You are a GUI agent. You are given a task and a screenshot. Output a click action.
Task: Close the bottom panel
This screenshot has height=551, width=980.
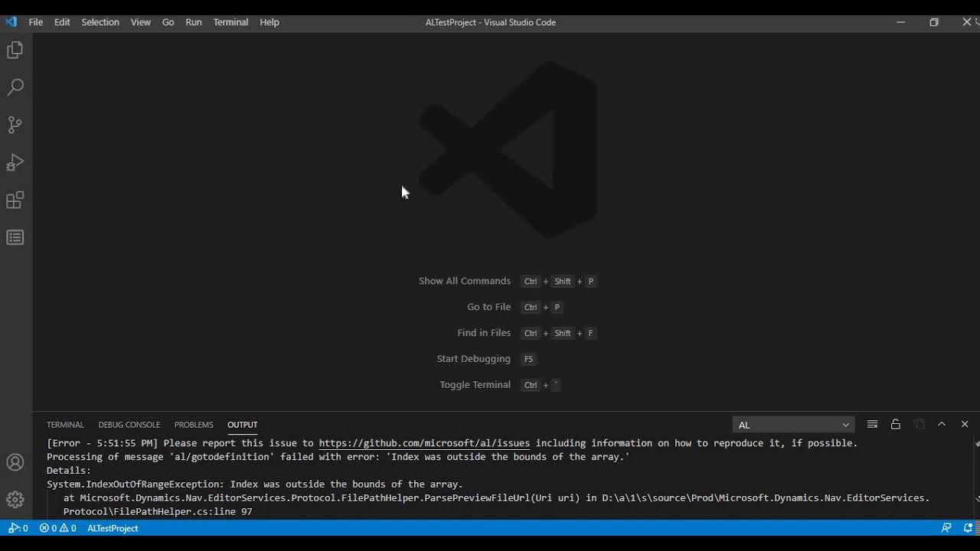965,424
